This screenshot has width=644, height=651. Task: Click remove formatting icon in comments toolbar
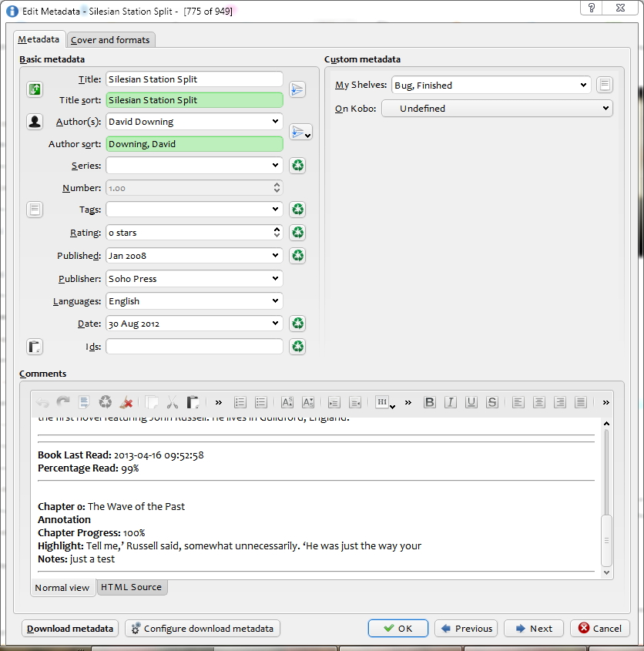pos(126,402)
